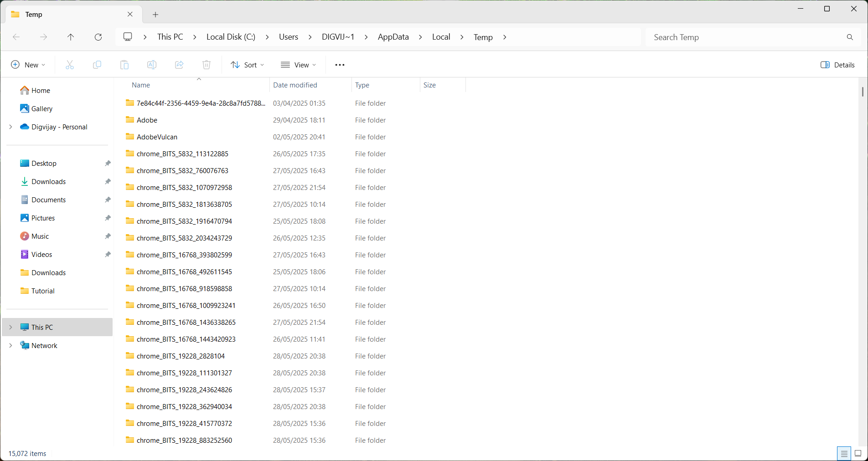Click the Copy icon in toolbar
868x461 pixels.
click(x=97, y=65)
